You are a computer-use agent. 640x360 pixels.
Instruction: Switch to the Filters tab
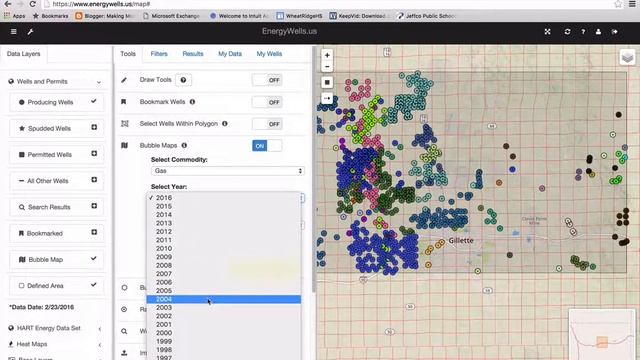(x=159, y=54)
